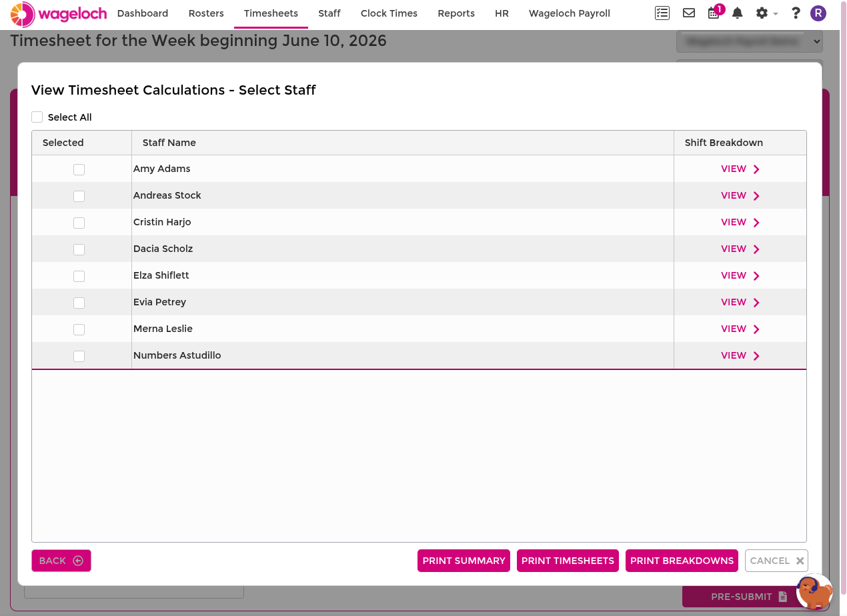Open the HR menu
Screen dimensions: 847x616
pyautogui.click(x=502, y=13)
